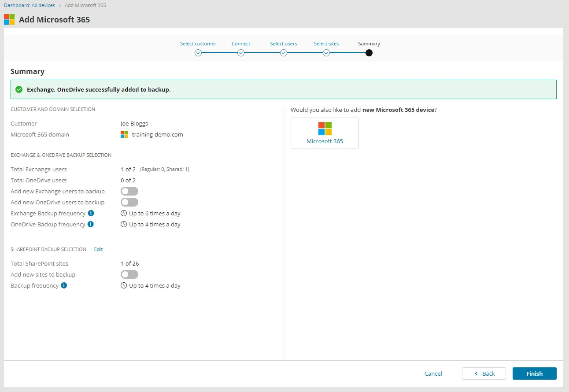This screenshot has width=569, height=392.
Task: Click the 1 of 2 Exchange users value
Action: coord(128,169)
